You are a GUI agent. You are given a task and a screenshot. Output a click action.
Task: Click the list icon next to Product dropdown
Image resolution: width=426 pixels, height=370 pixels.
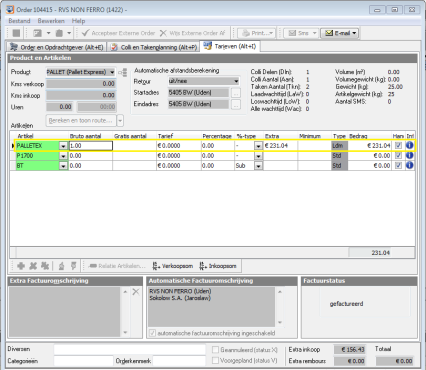(123, 72)
